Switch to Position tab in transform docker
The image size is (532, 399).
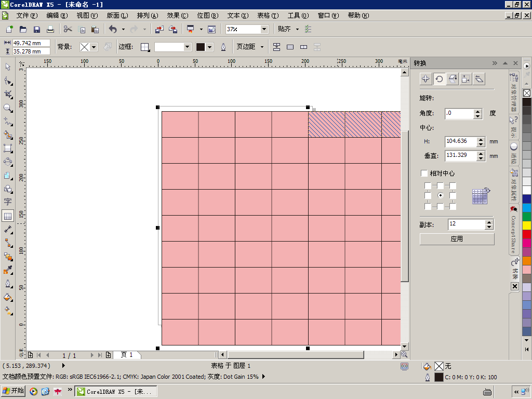(x=425, y=79)
